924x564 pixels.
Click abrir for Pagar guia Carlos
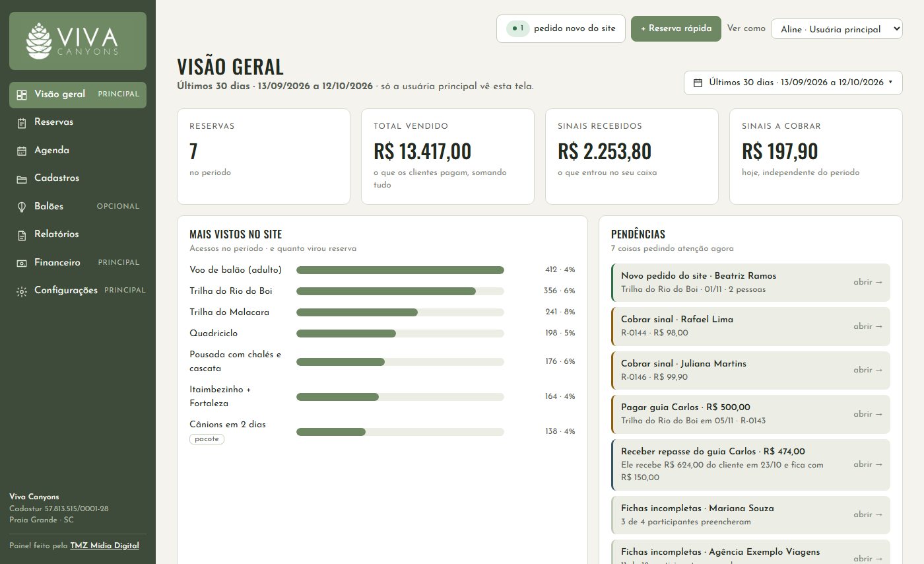(x=868, y=414)
